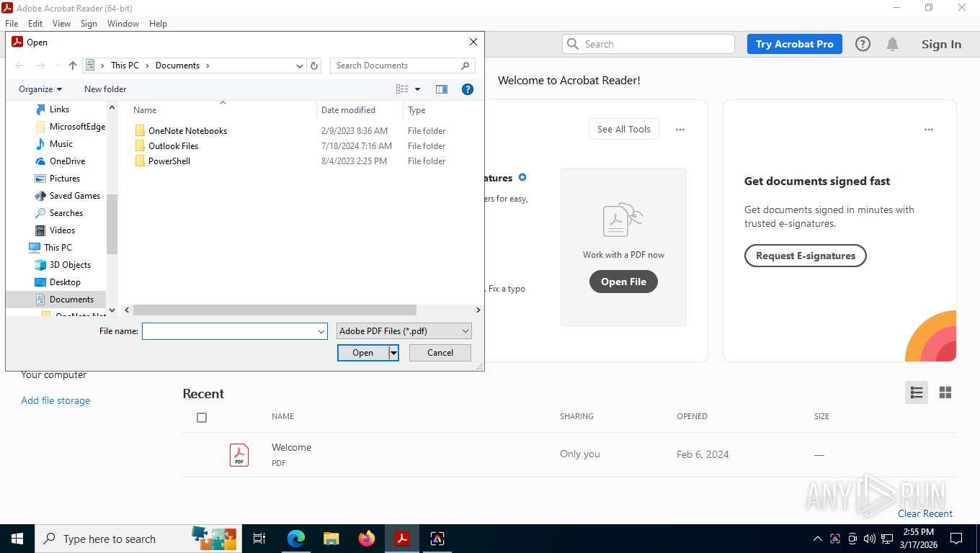Viewport: 980px width, 553px height.
Task: Expand the view options dropdown arrow
Action: (x=417, y=89)
